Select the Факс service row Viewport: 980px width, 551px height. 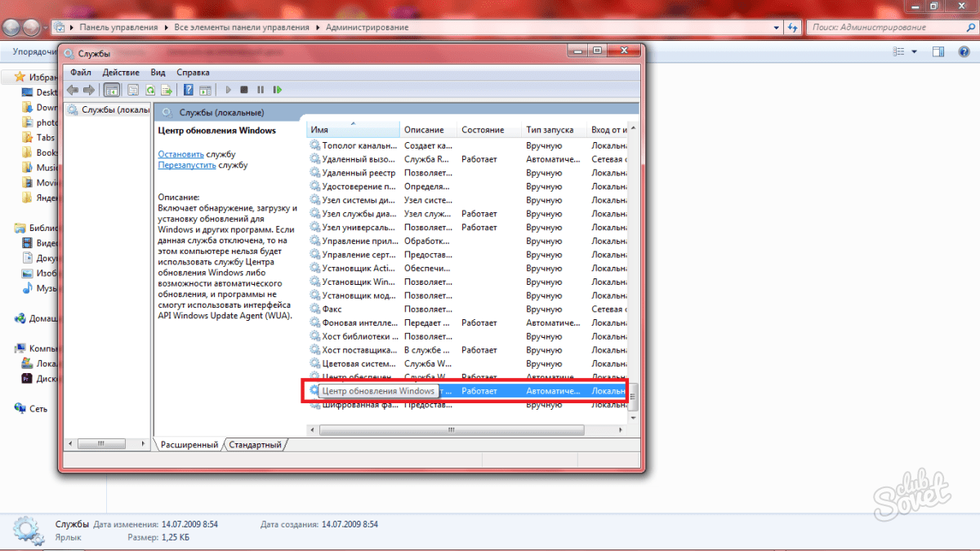pyautogui.click(x=468, y=309)
